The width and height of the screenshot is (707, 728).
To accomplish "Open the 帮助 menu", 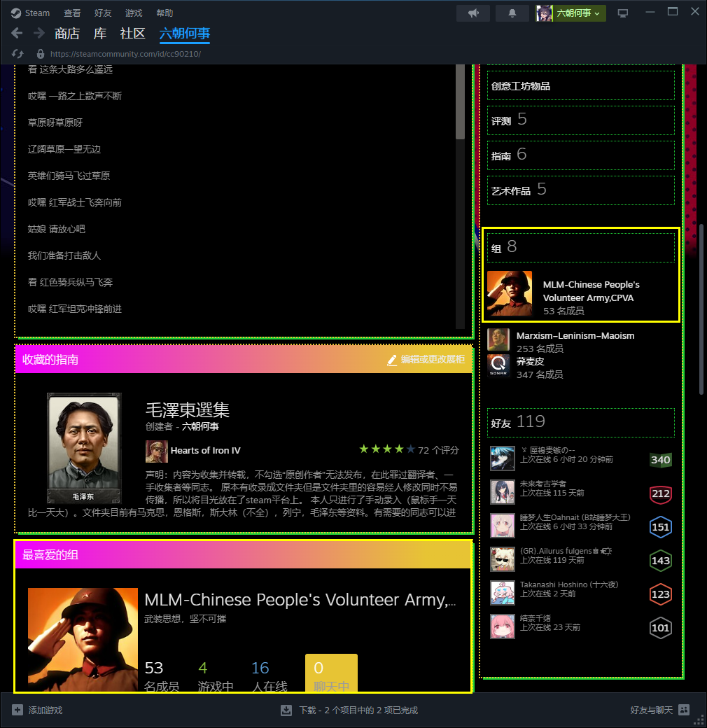I will point(164,13).
